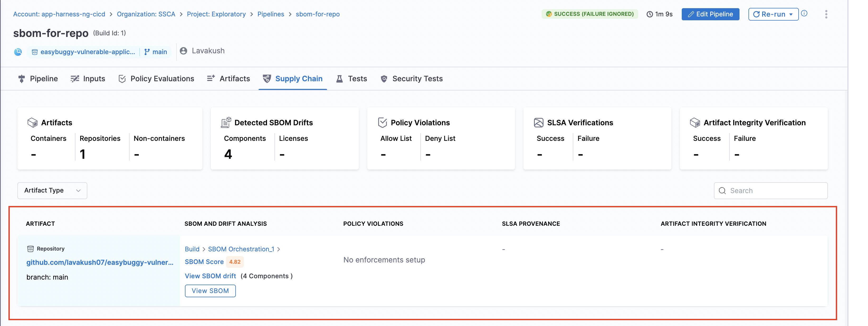Click the Supply Chain shield icon
The image size is (868, 326).
(x=266, y=79)
